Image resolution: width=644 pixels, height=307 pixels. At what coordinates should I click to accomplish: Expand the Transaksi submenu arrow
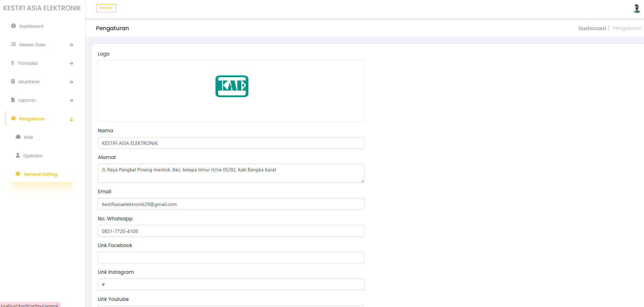click(71, 63)
